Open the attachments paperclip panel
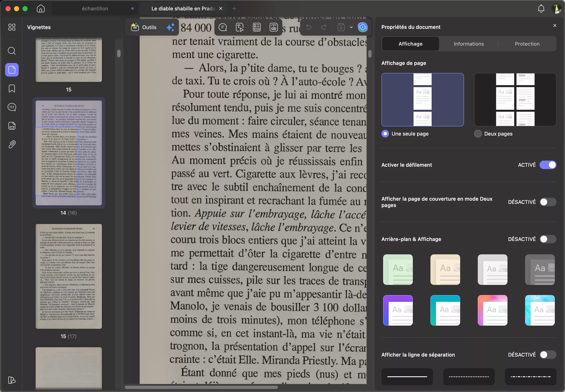Viewport: 565px width, 392px height. [x=11, y=144]
